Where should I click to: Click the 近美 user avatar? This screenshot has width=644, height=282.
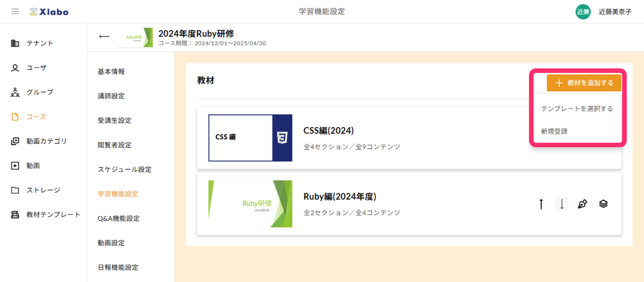point(583,12)
